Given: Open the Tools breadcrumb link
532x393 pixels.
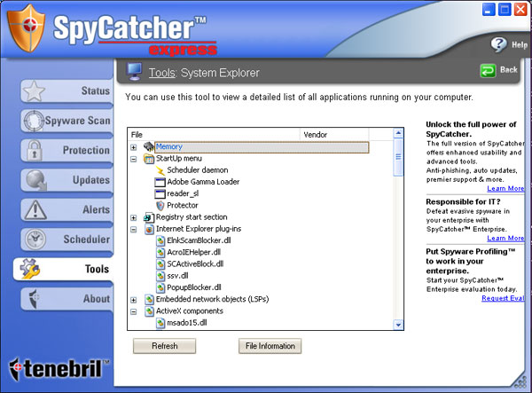Looking at the screenshot, I should pyautogui.click(x=162, y=73).
